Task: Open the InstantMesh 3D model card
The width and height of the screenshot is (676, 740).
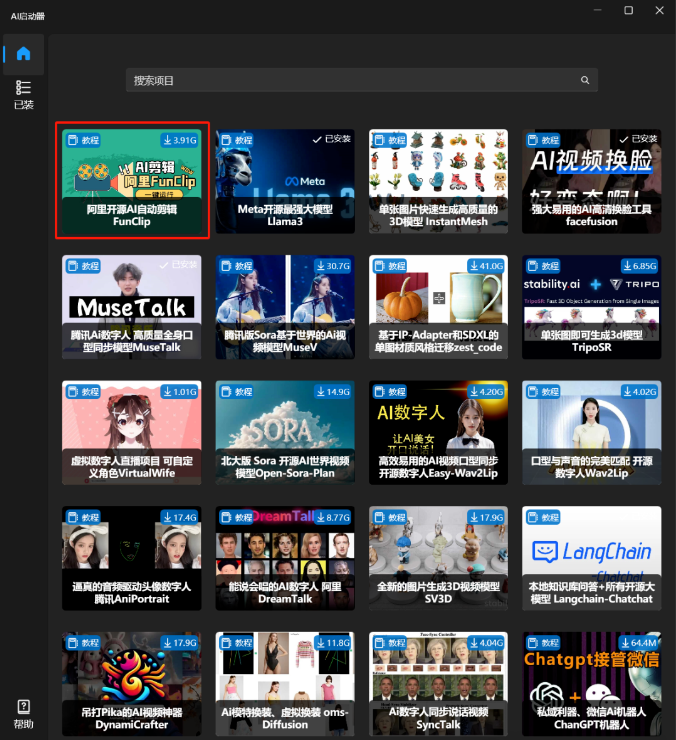Action: (x=438, y=181)
